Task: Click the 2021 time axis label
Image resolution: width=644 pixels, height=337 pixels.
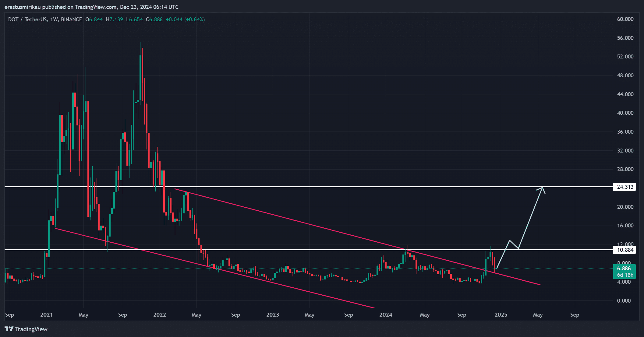Action: click(x=47, y=315)
